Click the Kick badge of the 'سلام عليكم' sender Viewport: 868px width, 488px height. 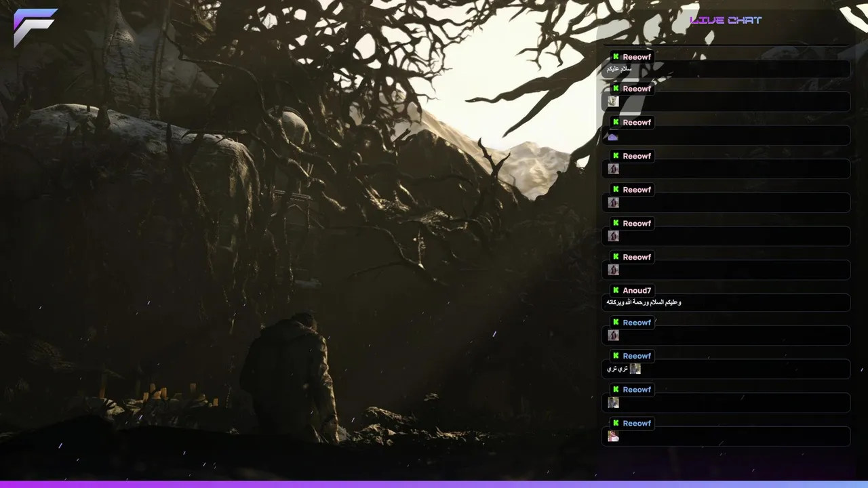pyautogui.click(x=616, y=57)
